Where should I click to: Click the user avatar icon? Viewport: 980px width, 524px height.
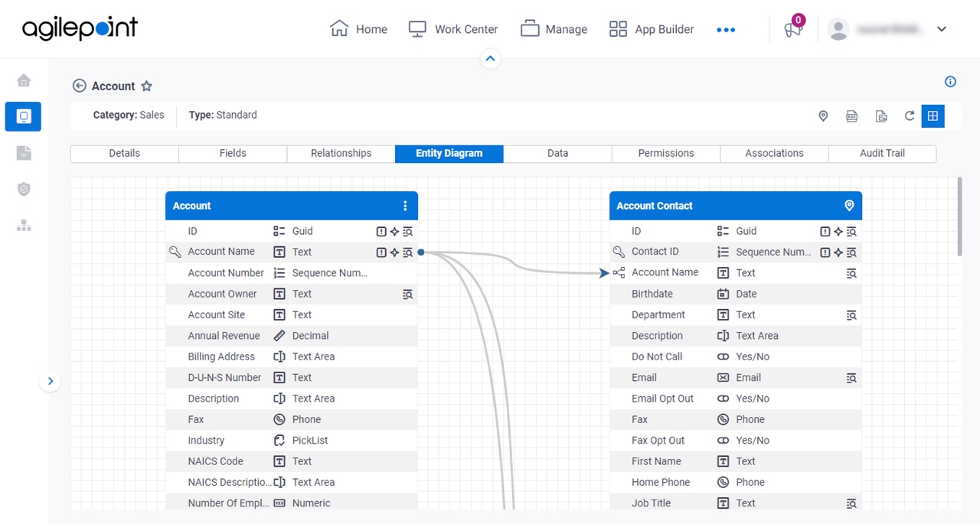(x=838, y=29)
